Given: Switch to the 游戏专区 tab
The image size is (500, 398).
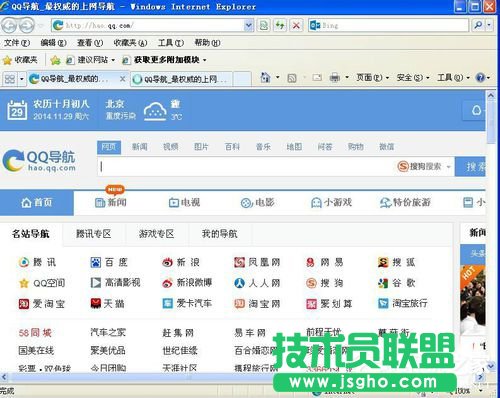Looking at the screenshot, I should coord(157,234).
